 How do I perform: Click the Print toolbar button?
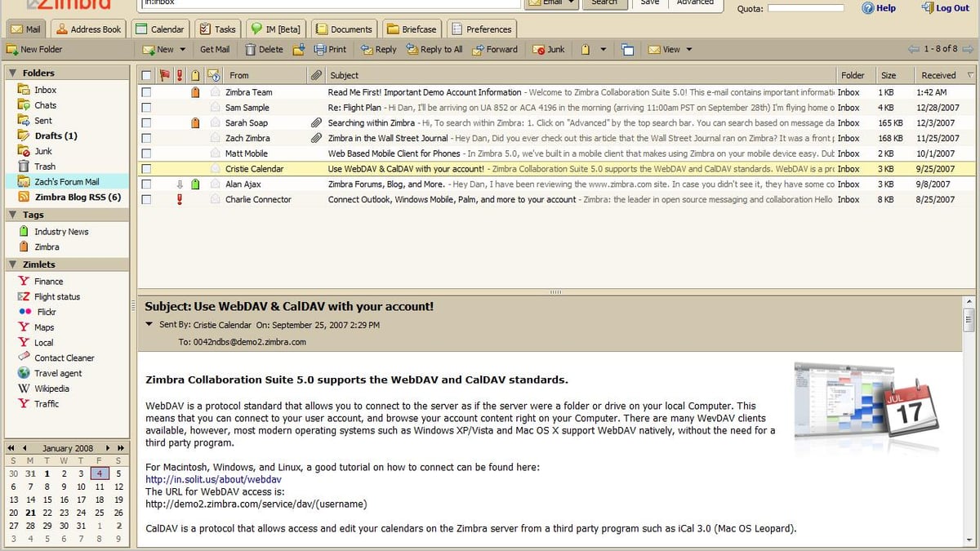330,49
